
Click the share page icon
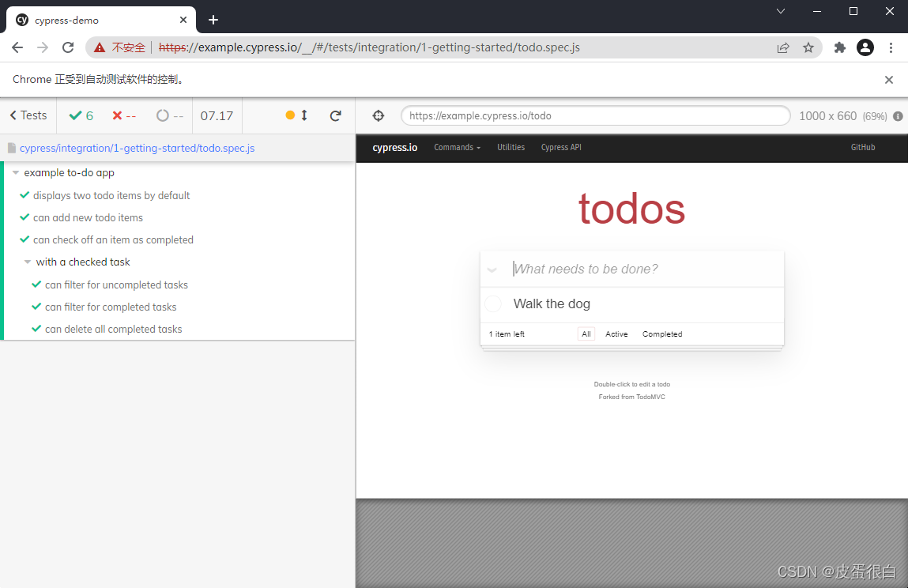[x=783, y=47]
